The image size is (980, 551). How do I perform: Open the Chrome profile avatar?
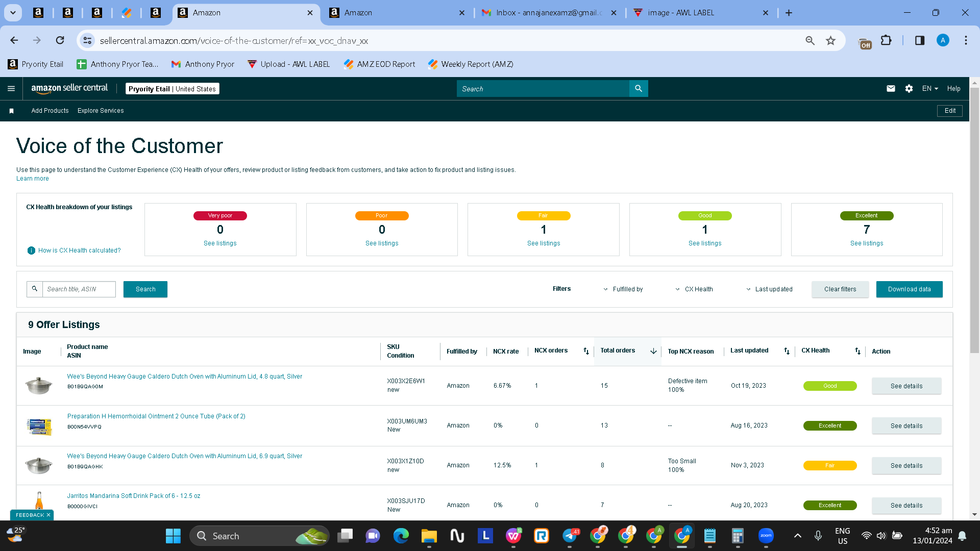pos(943,40)
